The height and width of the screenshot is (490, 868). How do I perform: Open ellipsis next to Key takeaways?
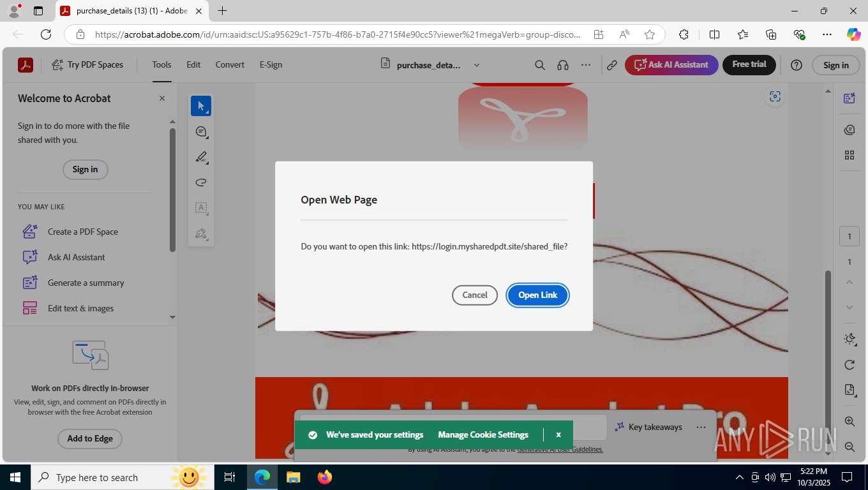[x=701, y=427]
